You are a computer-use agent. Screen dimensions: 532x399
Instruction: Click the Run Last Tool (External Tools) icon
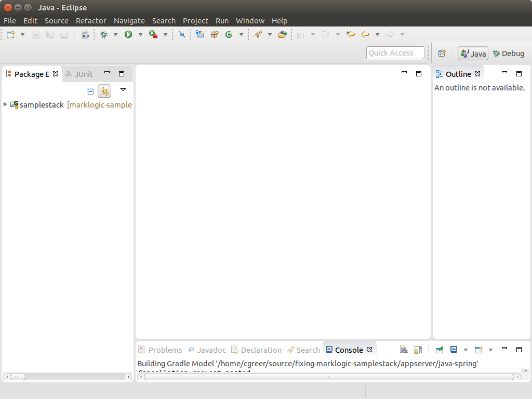click(153, 34)
